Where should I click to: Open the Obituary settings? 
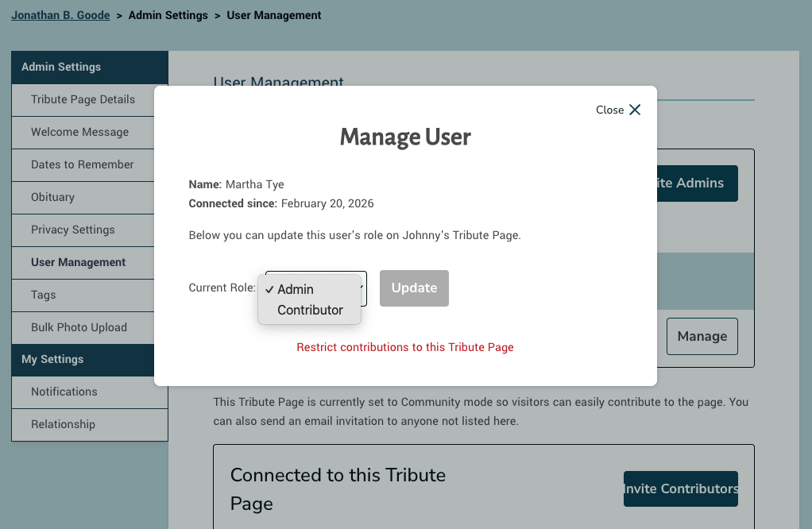tap(83, 198)
